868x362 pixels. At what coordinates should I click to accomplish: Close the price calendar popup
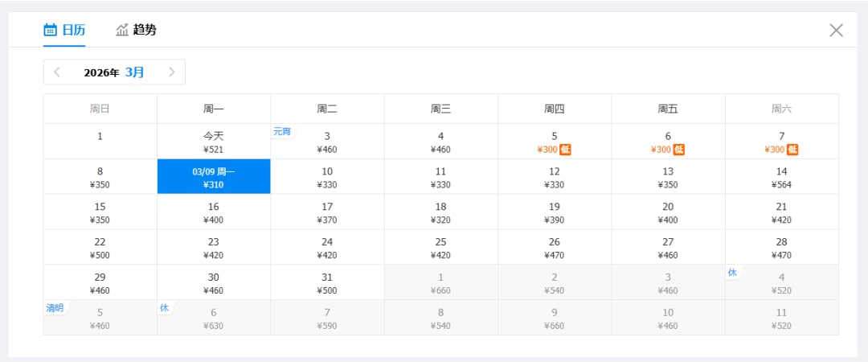pos(836,31)
